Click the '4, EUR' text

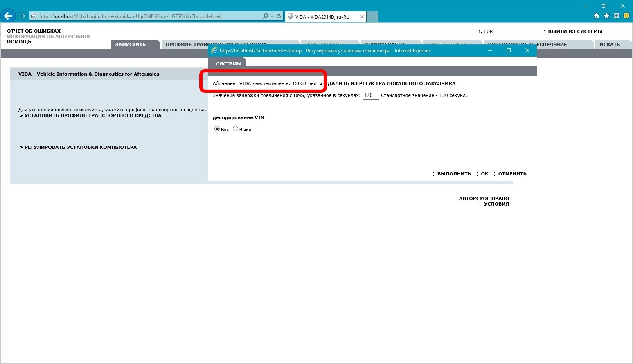pos(485,31)
